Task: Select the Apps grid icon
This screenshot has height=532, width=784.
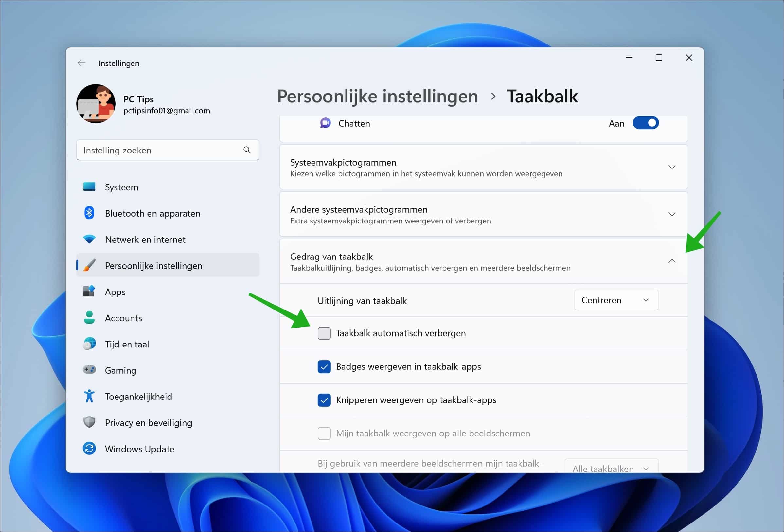Action: tap(89, 292)
